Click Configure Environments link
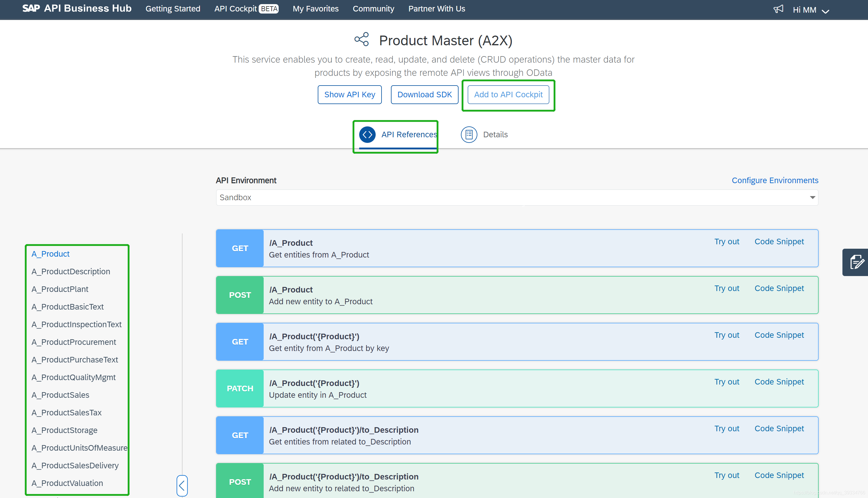This screenshot has width=868, height=498. [x=775, y=180]
